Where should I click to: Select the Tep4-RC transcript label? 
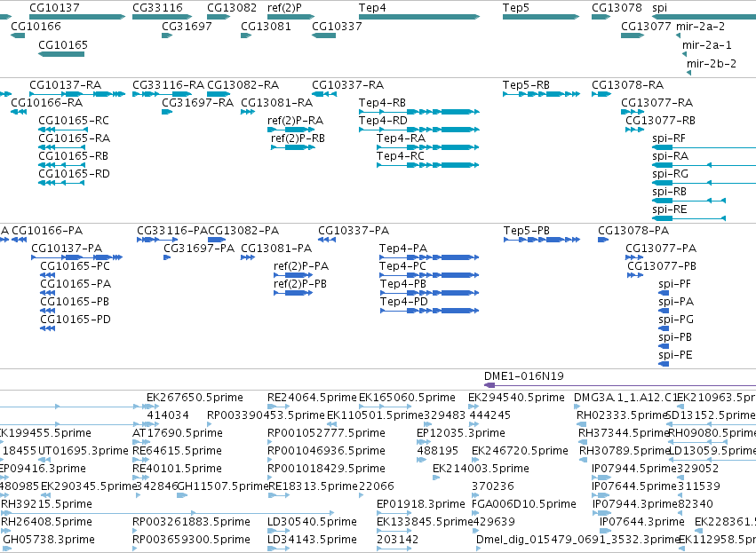pos(400,156)
